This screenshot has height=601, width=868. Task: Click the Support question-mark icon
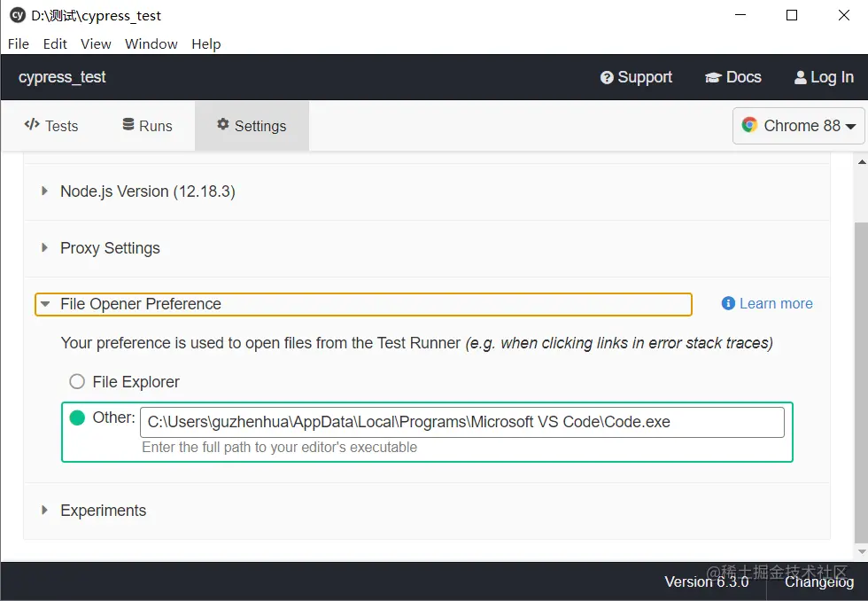(x=607, y=77)
